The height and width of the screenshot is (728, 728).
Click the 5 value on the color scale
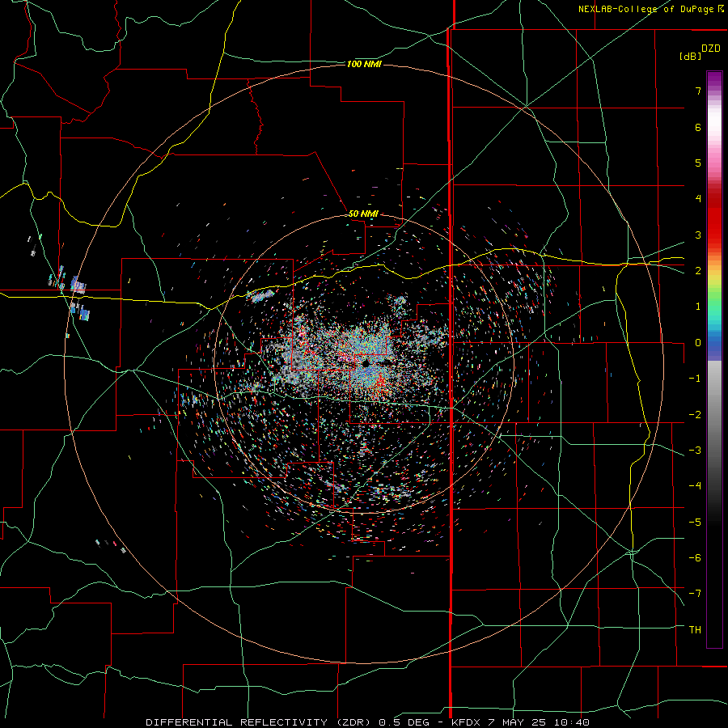point(698,163)
